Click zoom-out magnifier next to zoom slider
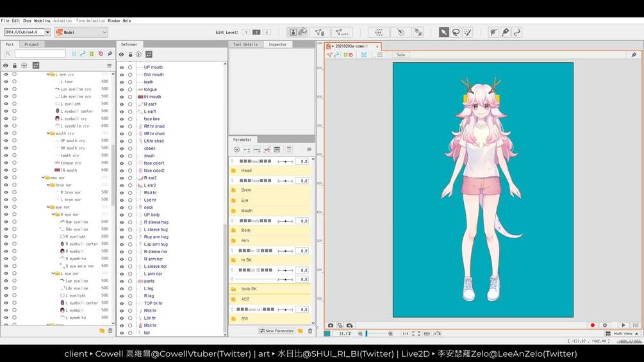Image resolution: width=644 pixels, height=362 pixels. point(360,334)
